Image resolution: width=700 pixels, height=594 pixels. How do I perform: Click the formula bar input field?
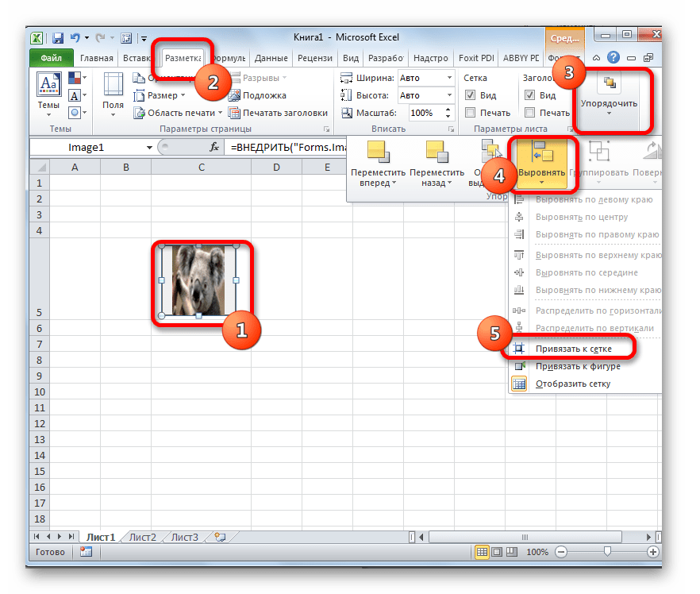(286, 147)
